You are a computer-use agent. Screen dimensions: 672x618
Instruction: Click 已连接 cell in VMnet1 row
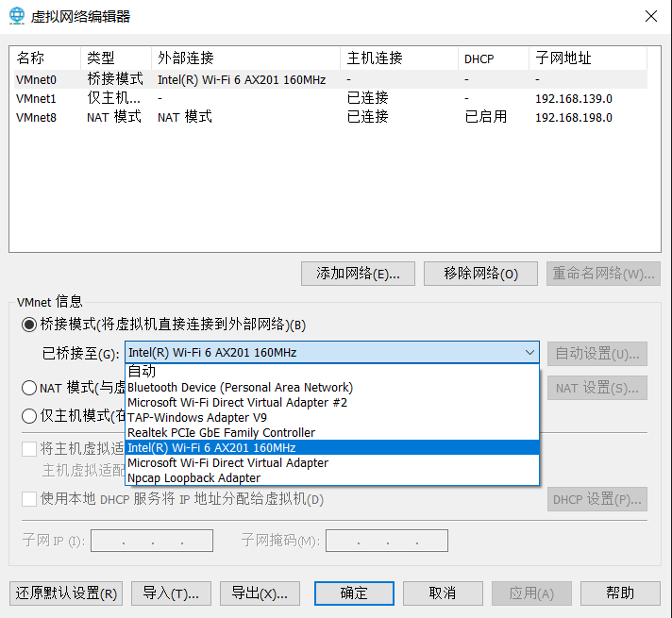coord(367,98)
